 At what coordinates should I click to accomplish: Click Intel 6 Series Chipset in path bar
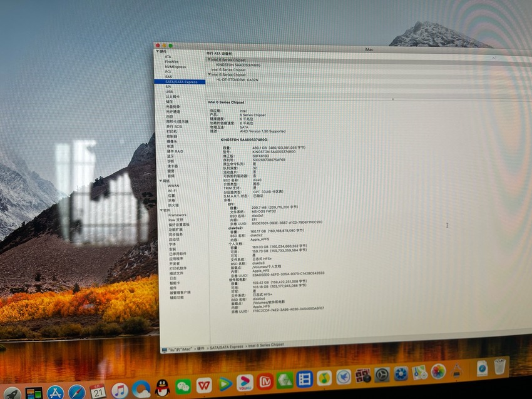click(266, 345)
